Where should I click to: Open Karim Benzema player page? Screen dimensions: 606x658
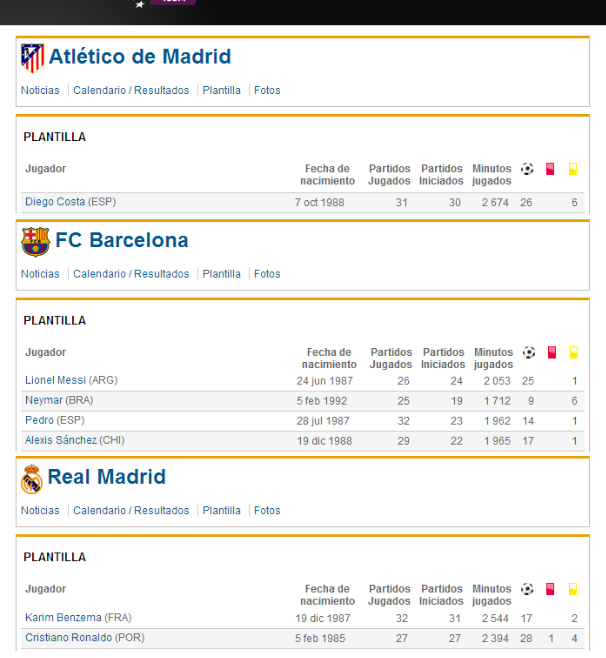coord(62,617)
